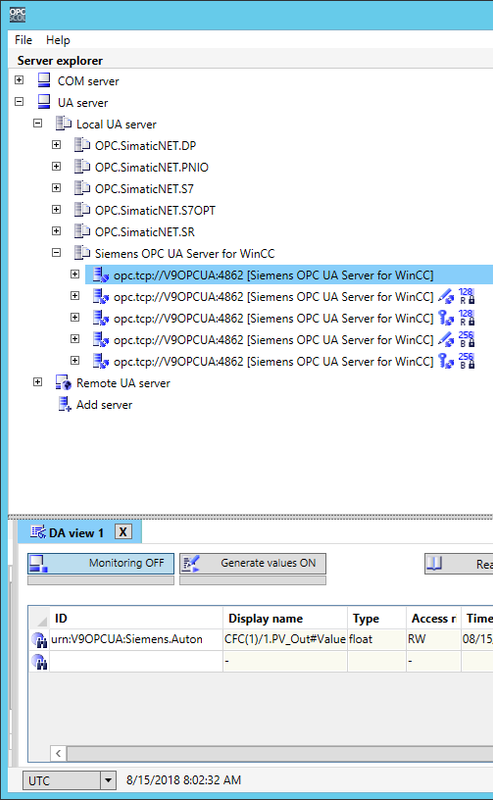Click the Type column header
493x800 pixels.
(x=377, y=618)
